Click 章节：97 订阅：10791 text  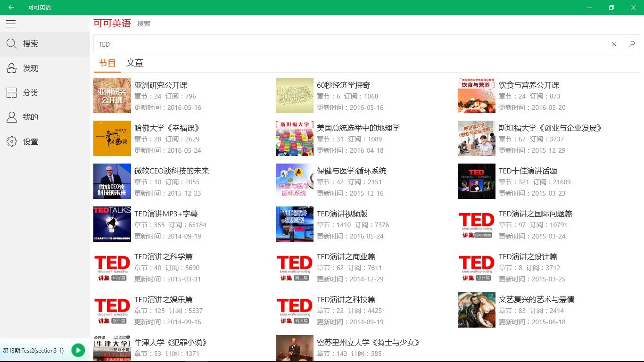pos(533,225)
